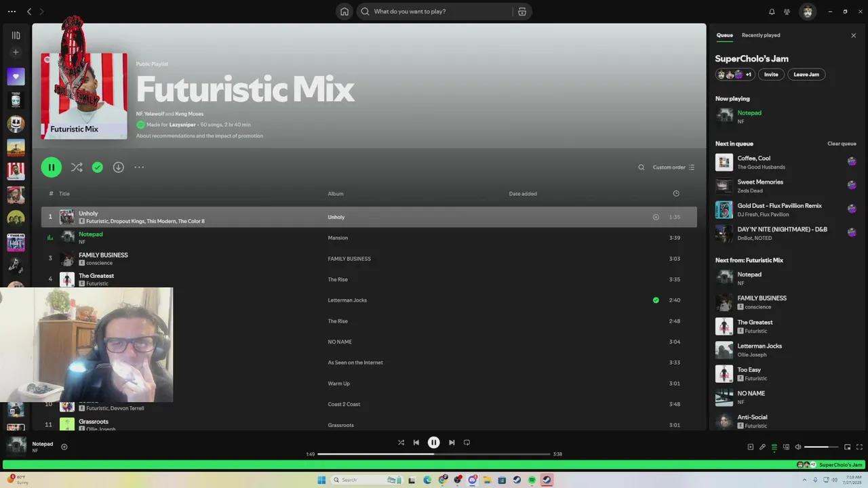This screenshot has width=868, height=488.
Task: Open Now Playing view icon
Action: [x=750, y=447]
